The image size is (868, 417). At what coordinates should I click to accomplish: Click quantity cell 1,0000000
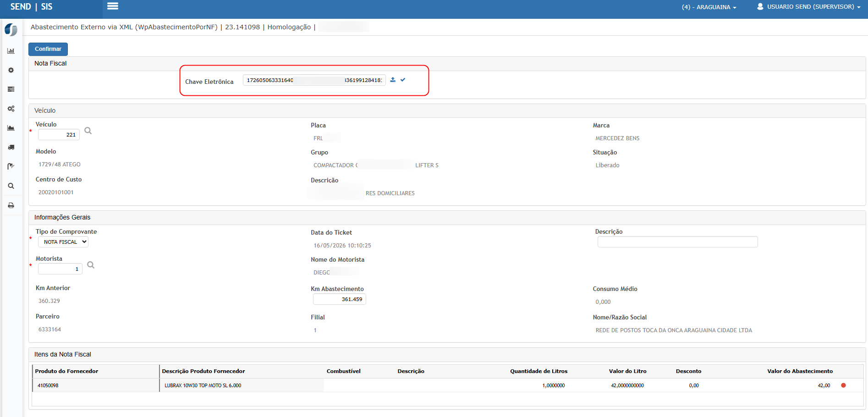(554, 386)
